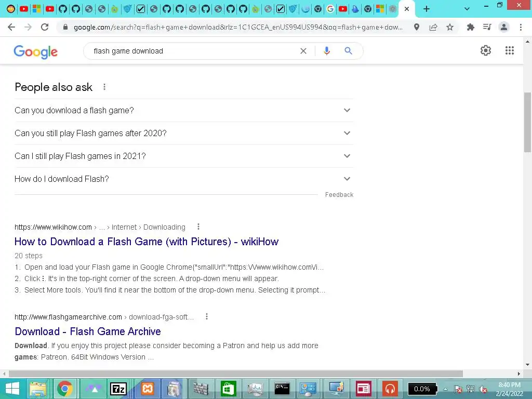This screenshot has width=532, height=399.
Task: Switch to the first browser tab
Action: (x=11, y=9)
